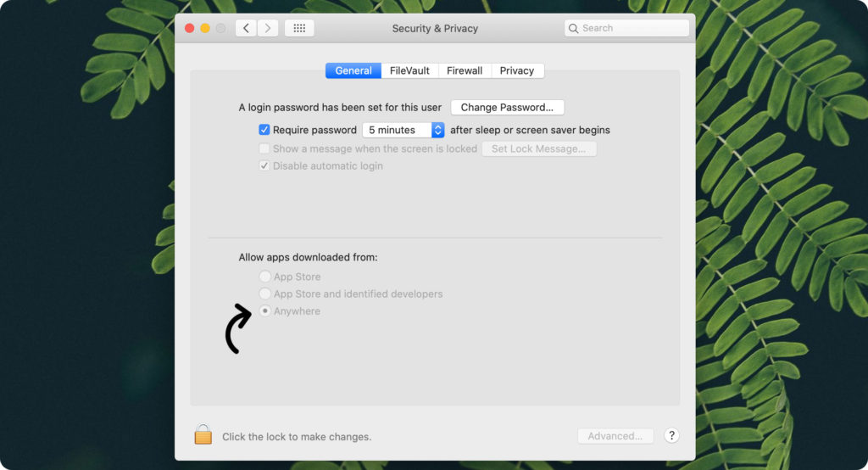The width and height of the screenshot is (868, 470).
Task: Minimize window with the yellow button
Action: point(205,28)
